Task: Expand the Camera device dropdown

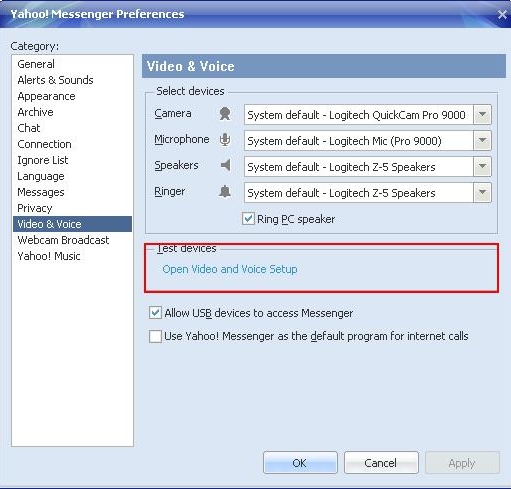Action: click(x=482, y=115)
